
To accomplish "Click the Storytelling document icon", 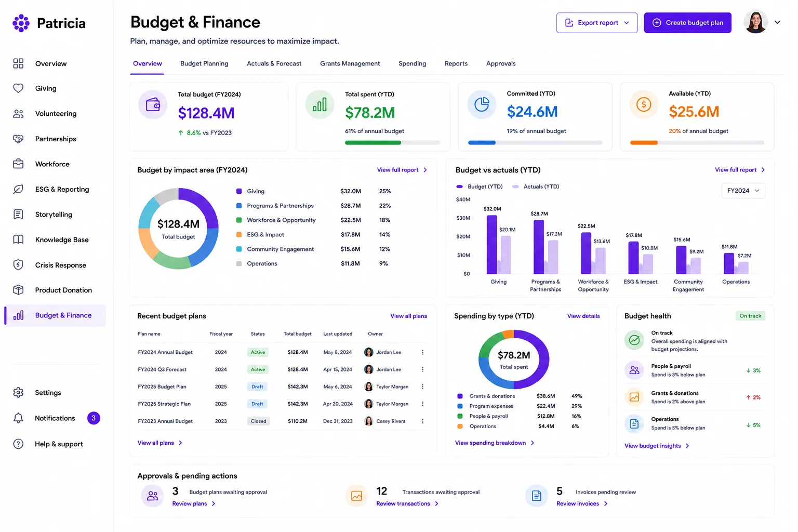I will coord(18,215).
